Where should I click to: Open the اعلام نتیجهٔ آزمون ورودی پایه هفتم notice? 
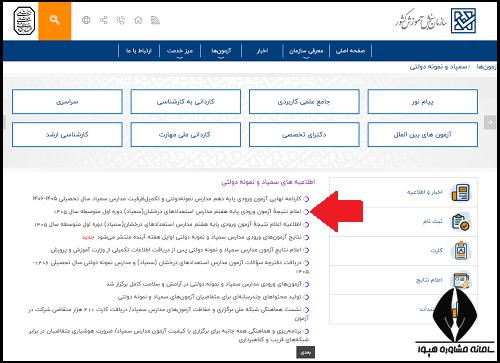tap(178, 212)
